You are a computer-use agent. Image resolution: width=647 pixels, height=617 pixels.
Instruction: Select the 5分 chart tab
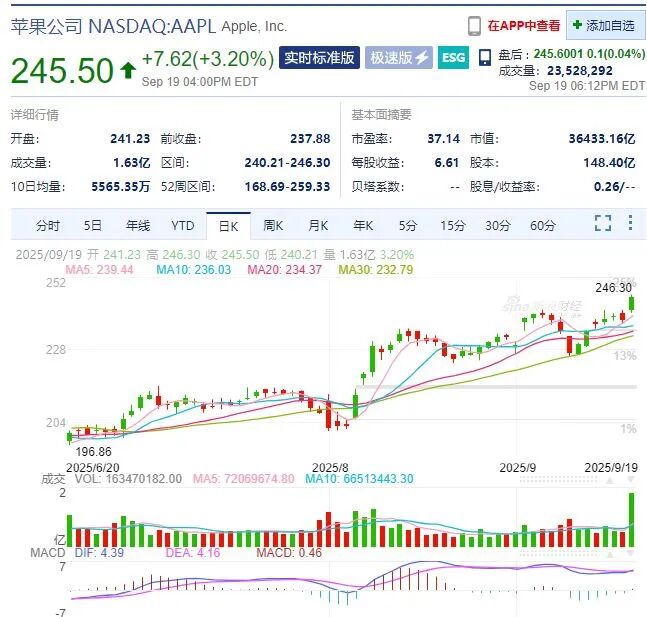tap(408, 226)
